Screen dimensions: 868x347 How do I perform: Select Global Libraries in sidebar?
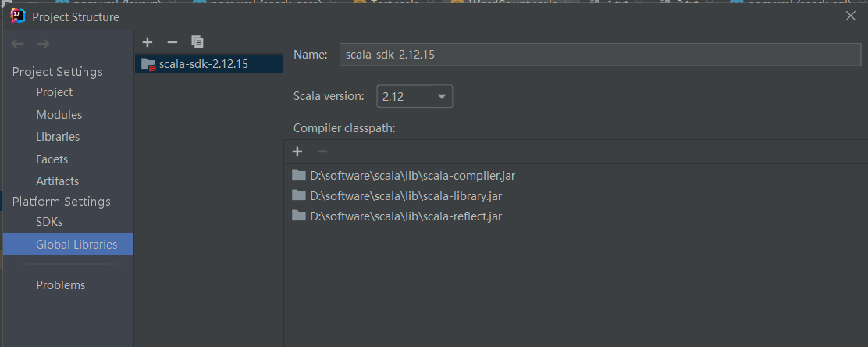(68, 244)
